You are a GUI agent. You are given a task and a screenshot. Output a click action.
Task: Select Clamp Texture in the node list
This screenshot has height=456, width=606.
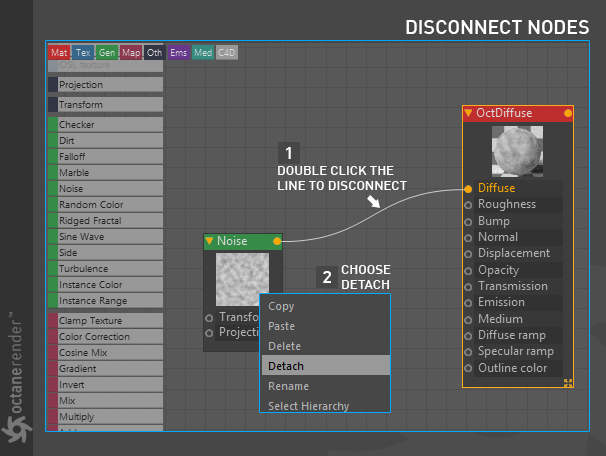106,321
